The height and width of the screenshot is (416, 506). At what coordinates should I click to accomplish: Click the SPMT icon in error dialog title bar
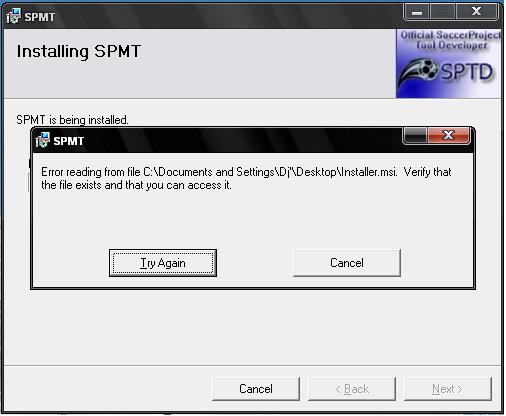42,140
